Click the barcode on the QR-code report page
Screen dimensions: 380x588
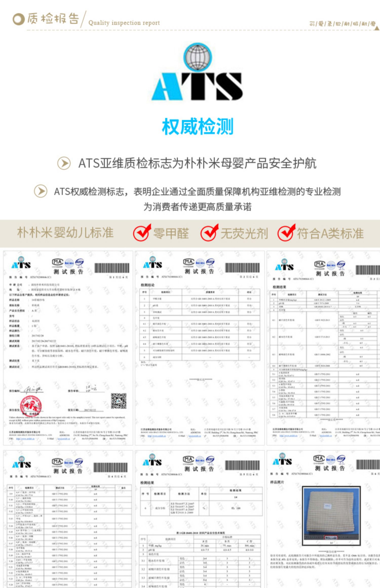(x=112, y=268)
